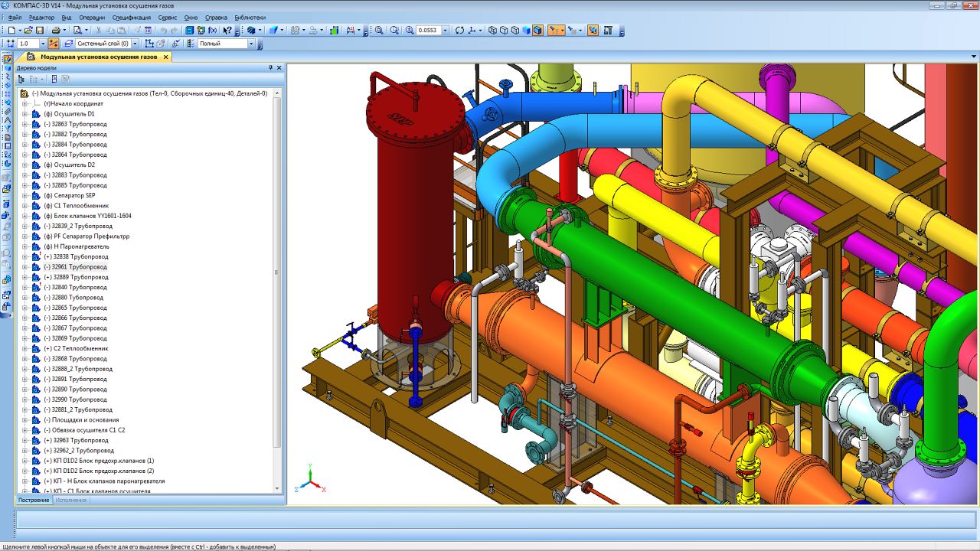Click the Variables f(x) icon
The image size is (980, 551).
212,31
